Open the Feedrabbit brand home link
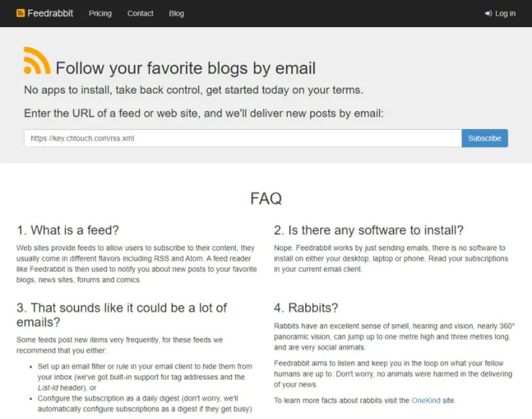The image size is (532, 419). [44, 13]
